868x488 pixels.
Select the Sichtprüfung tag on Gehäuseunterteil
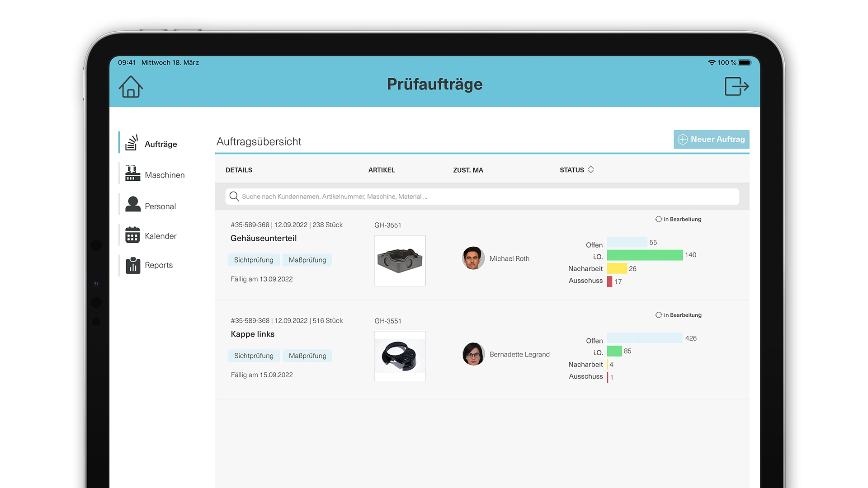tap(254, 260)
